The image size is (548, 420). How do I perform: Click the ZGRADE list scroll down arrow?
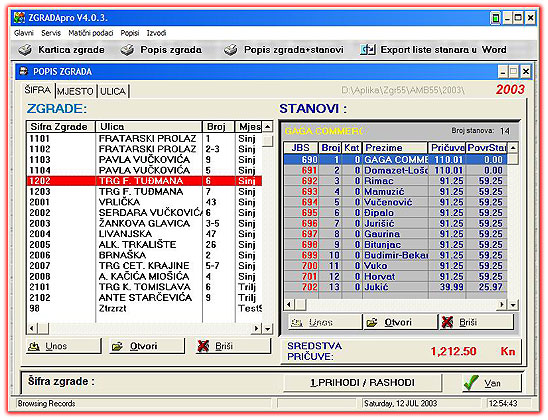[268, 328]
